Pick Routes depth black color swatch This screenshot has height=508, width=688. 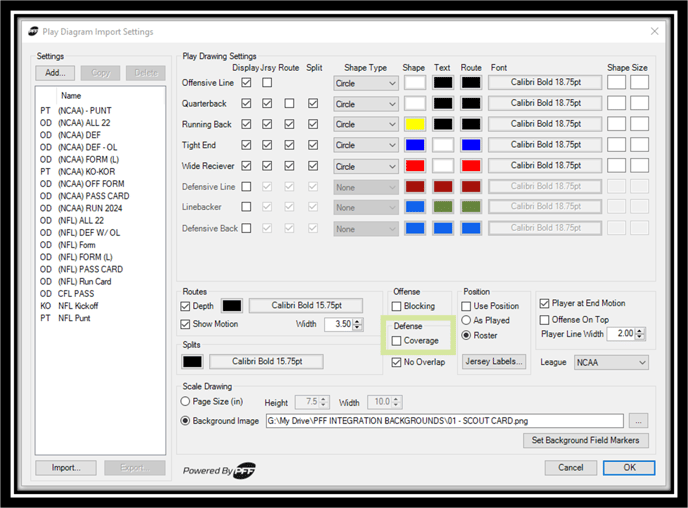232,306
